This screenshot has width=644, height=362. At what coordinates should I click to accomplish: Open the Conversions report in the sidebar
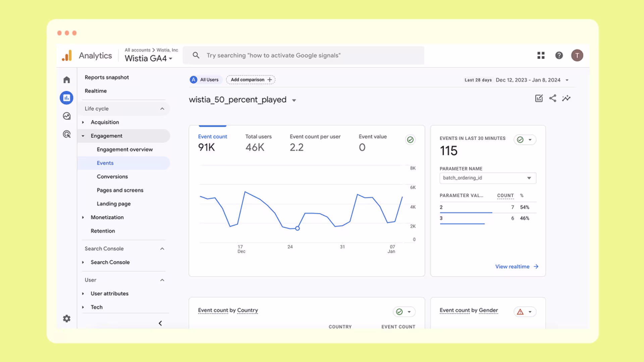(112, 176)
